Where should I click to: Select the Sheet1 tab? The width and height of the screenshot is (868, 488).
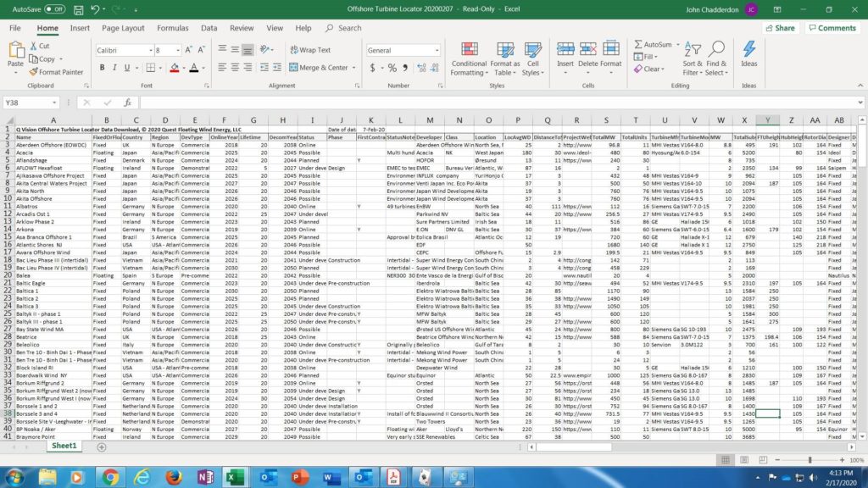click(64, 446)
